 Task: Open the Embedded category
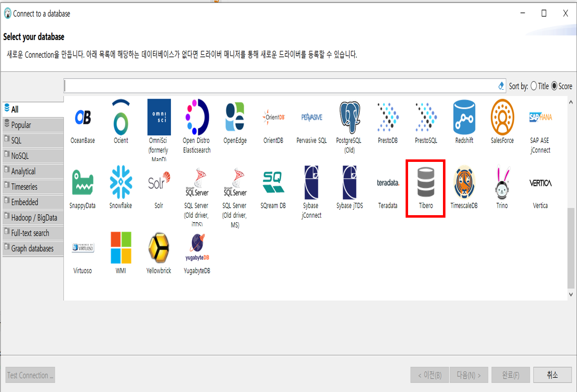coord(33,202)
